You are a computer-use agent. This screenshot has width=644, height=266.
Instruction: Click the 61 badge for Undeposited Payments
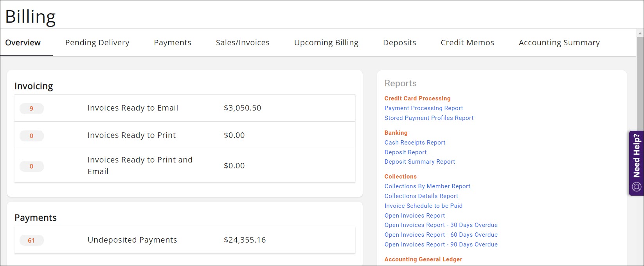point(32,241)
